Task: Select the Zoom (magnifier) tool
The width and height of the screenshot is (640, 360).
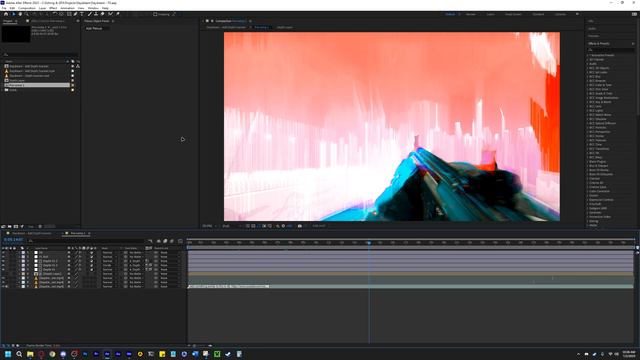Action: (x=27, y=14)
